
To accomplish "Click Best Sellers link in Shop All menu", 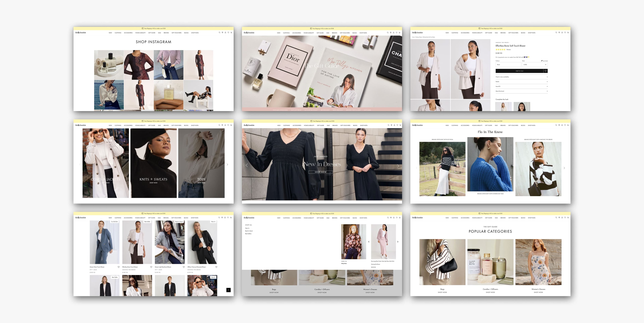I will tap(248, 234).
